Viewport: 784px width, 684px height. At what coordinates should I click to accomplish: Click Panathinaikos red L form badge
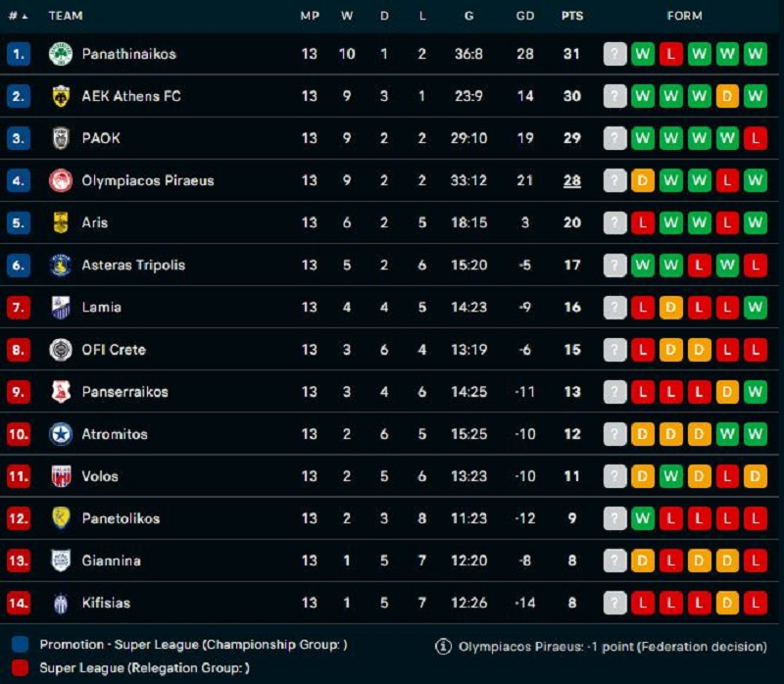coord(671,54)
